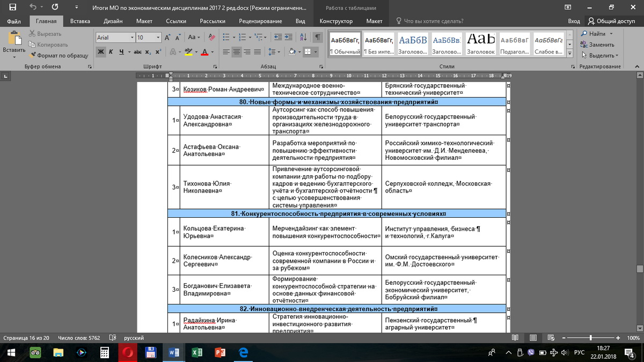Toggle center alignment

pos(237,52)
